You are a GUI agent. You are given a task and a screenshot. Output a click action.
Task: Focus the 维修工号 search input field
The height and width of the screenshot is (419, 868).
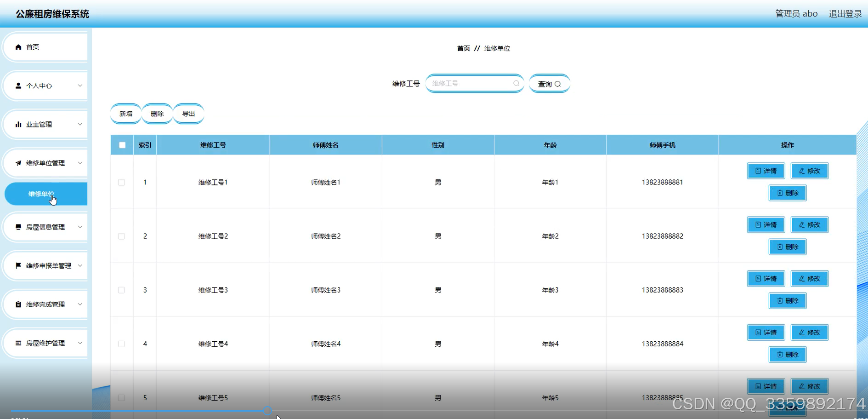pyautogui.click(x=475, y=83)
